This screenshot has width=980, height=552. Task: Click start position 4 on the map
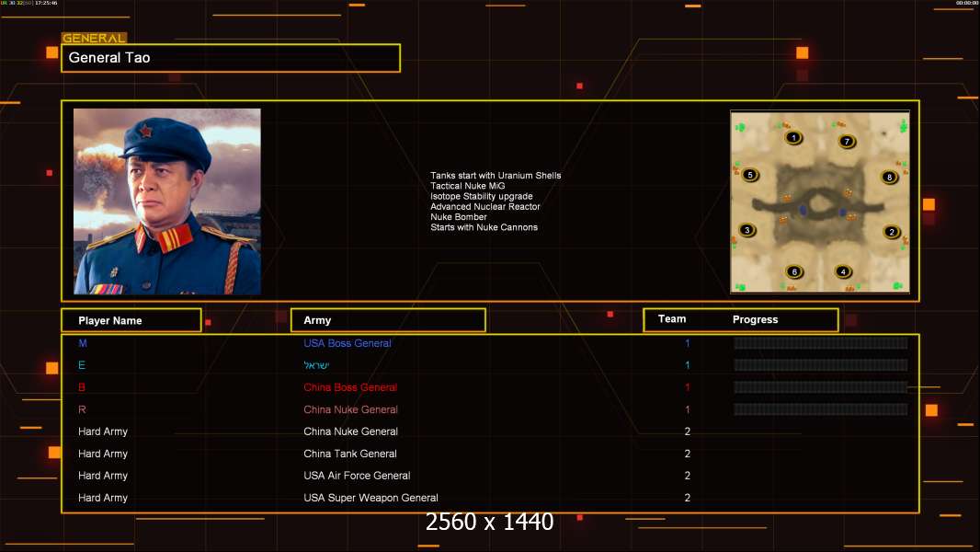point(843,272)
